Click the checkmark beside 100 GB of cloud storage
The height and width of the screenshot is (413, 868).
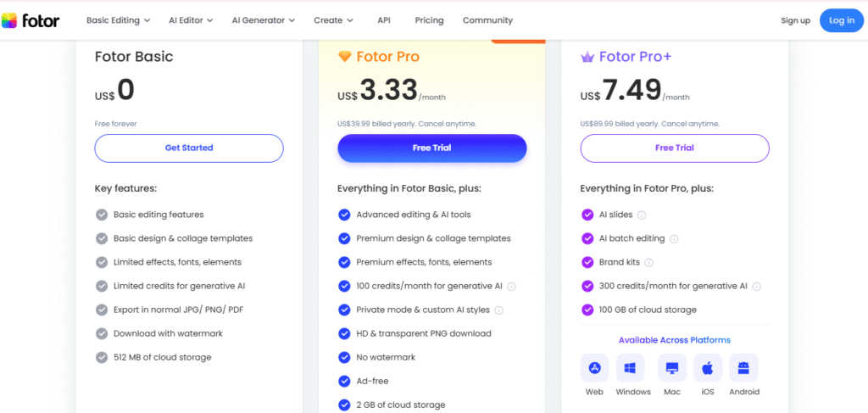pos(587,310)
